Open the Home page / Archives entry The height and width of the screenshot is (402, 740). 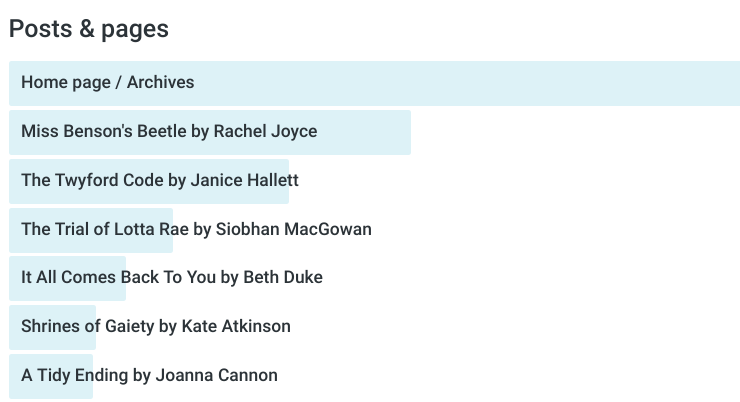107,83
